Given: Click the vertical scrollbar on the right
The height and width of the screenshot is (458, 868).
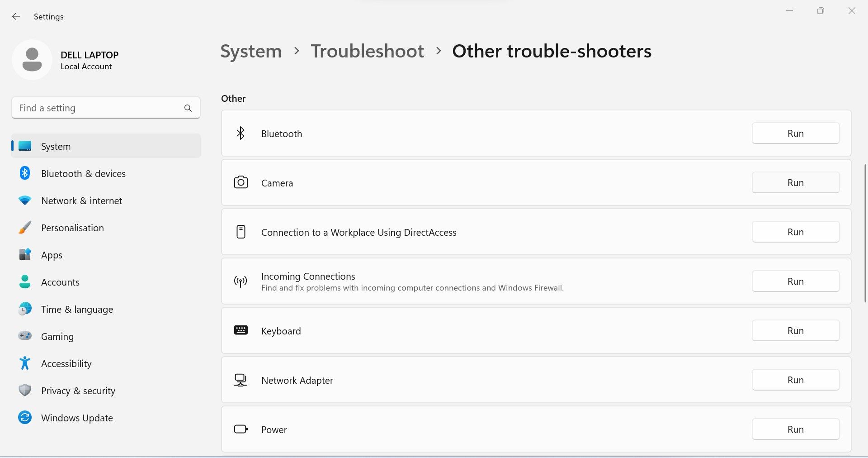Looking at the screenshot, I should pyautogui.click(x=865, y=233).
